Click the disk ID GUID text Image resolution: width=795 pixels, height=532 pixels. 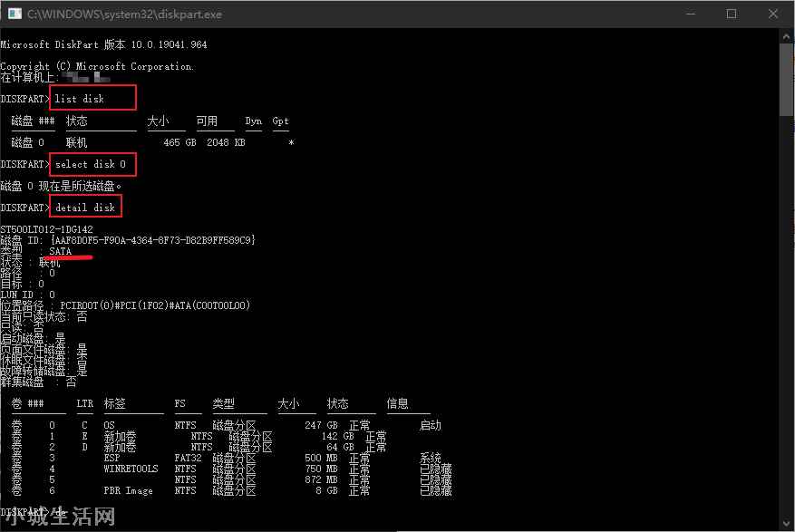[153, 239]
